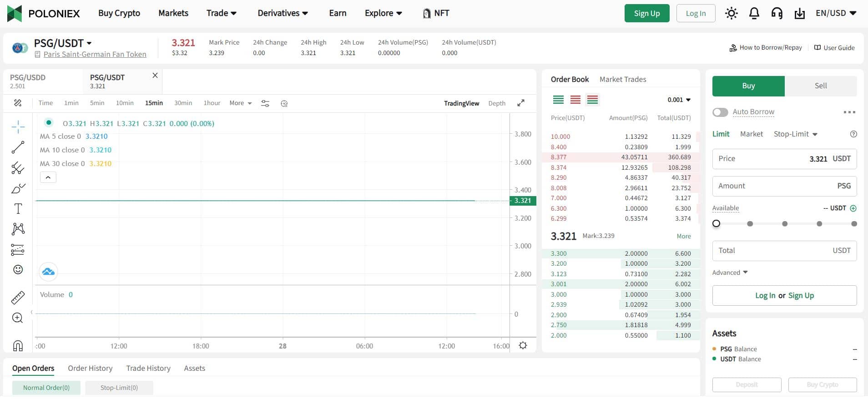Collapse the MA indicator legend

[x=48, y=177]
